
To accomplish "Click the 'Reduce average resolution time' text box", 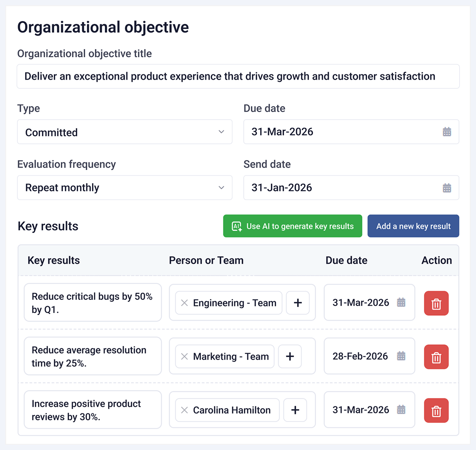I will pos(93,356).
